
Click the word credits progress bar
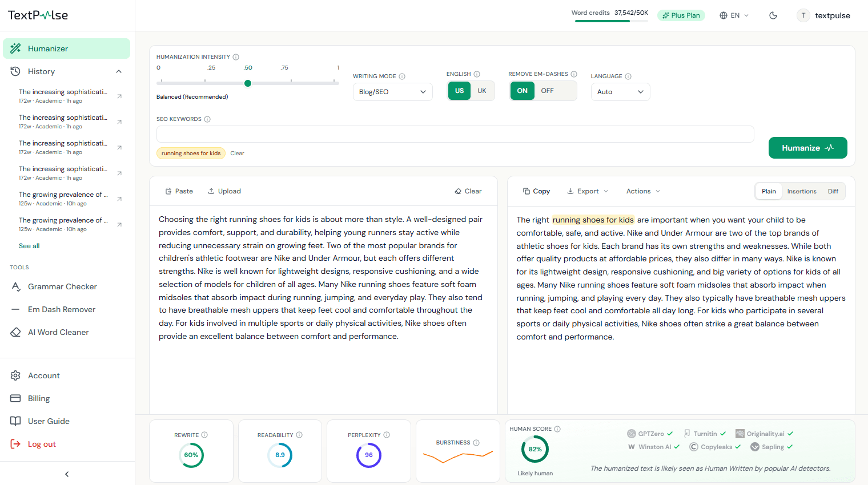click(612, 21)
